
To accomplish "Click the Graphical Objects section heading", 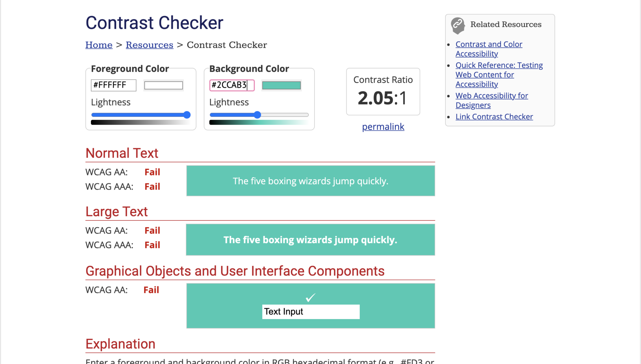I will point(235,271).
